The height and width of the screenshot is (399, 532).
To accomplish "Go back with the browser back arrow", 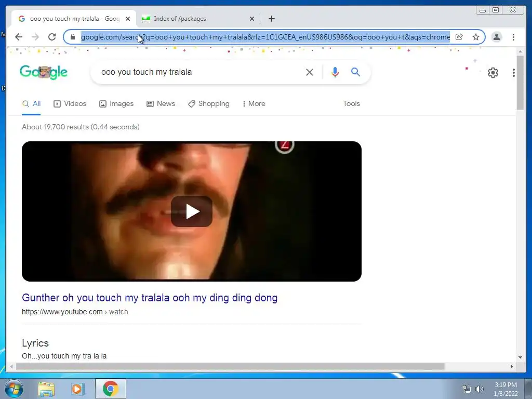I will tap(19, 37).
